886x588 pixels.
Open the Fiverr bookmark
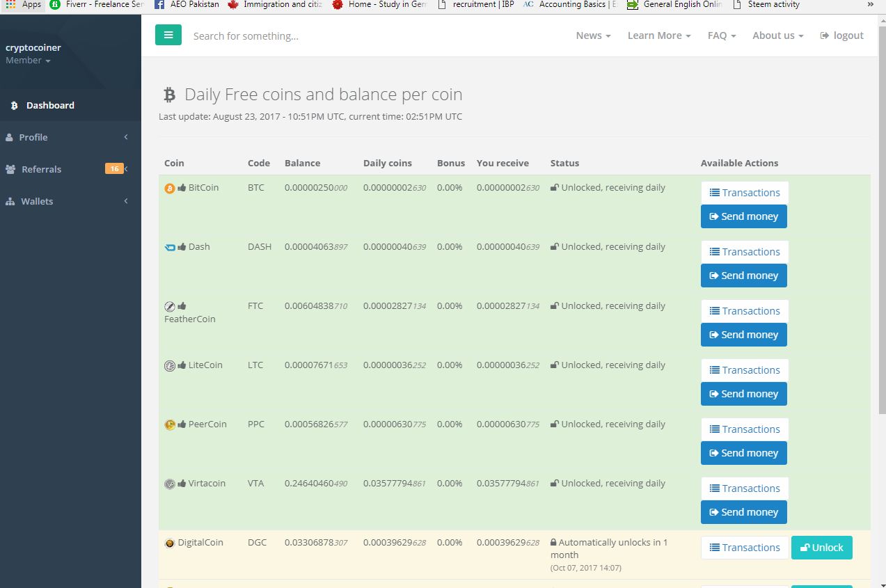pyautogui.click(x=97, y=4)
